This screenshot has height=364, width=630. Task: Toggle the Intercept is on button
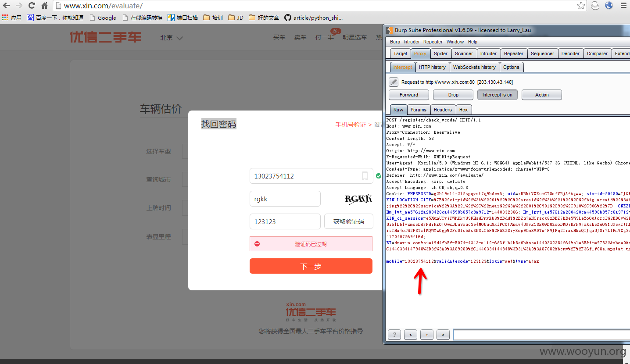[498, 95]
